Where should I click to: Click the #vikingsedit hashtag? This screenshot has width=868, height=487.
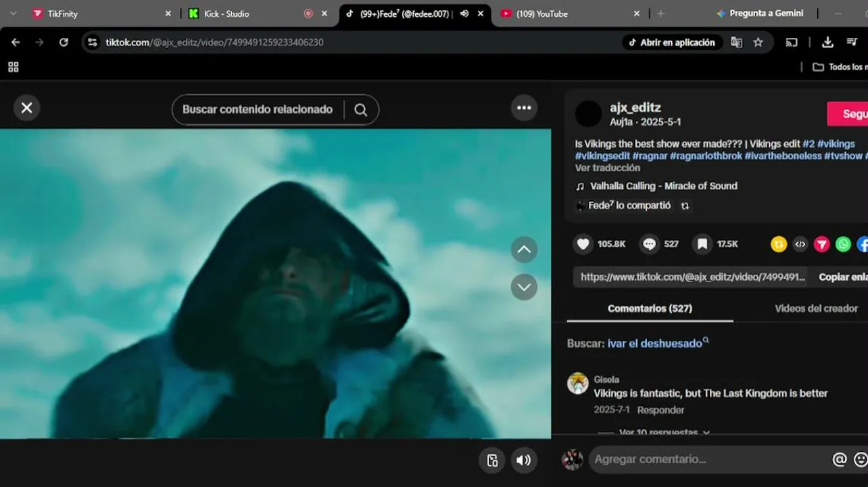[602, 156]
